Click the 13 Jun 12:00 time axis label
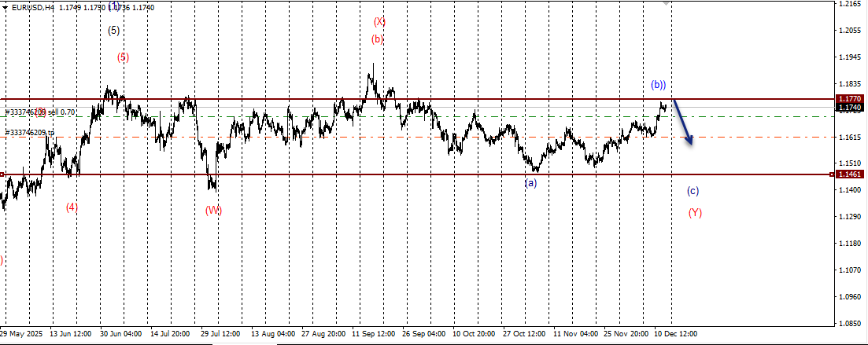This screenshot has height=345, width=868. 72,334
